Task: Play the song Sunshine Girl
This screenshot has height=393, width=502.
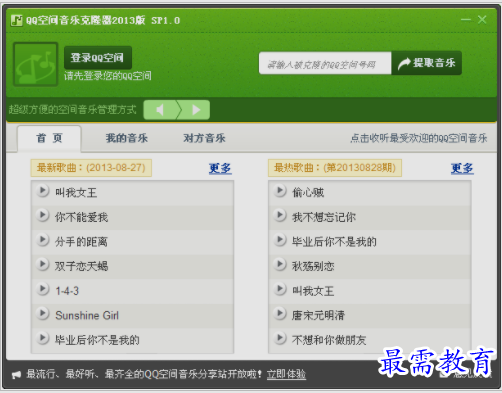Action: pyautogui.click(x=43, y=314)
